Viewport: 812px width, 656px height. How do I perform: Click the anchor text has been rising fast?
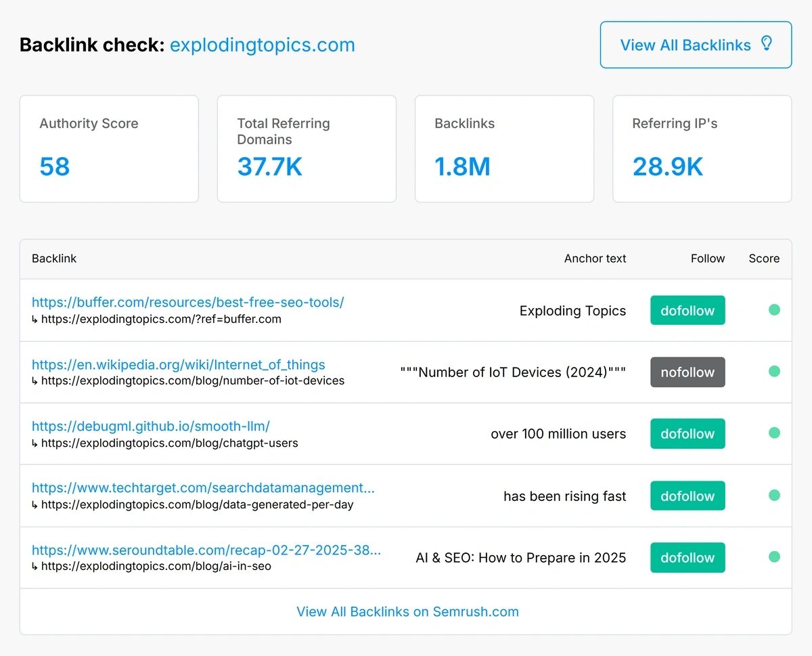tap(565, 496)
